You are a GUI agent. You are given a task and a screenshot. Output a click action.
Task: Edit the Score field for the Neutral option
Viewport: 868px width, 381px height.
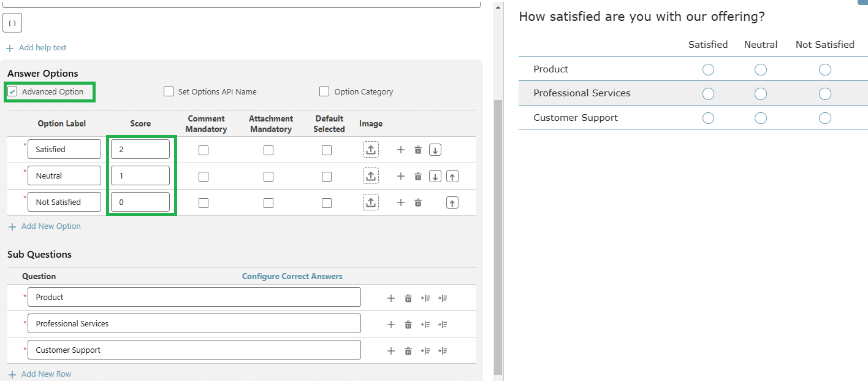140,175
